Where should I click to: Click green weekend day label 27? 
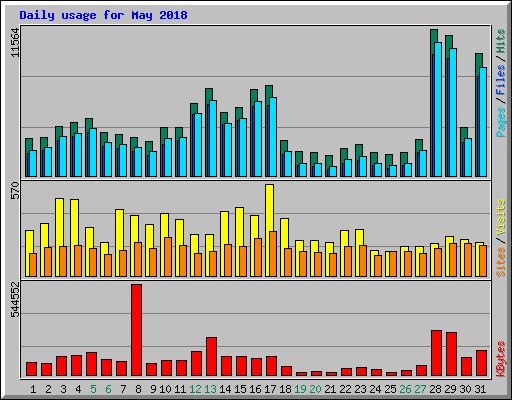coord(420,389)
